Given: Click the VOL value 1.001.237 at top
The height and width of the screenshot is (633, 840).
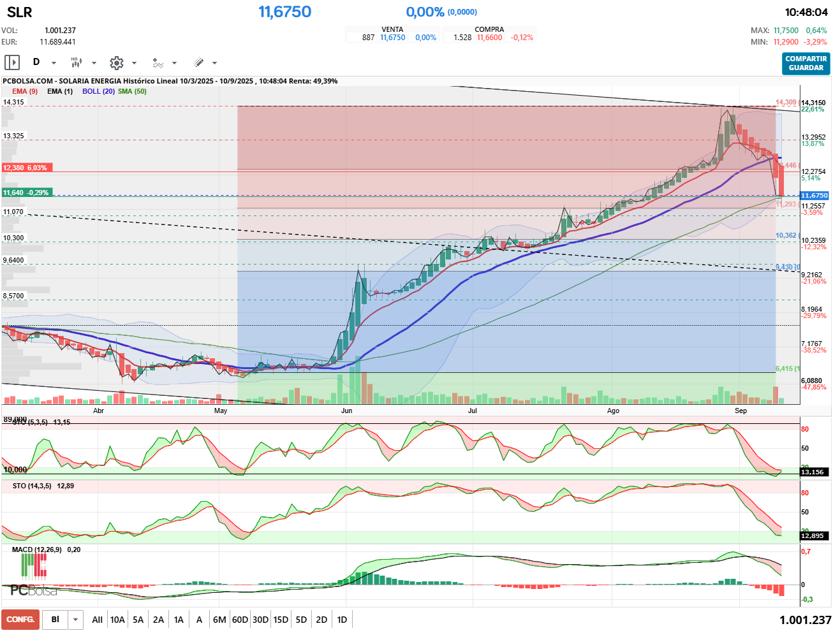Looking at the screenshot, I should pos(60,30).
